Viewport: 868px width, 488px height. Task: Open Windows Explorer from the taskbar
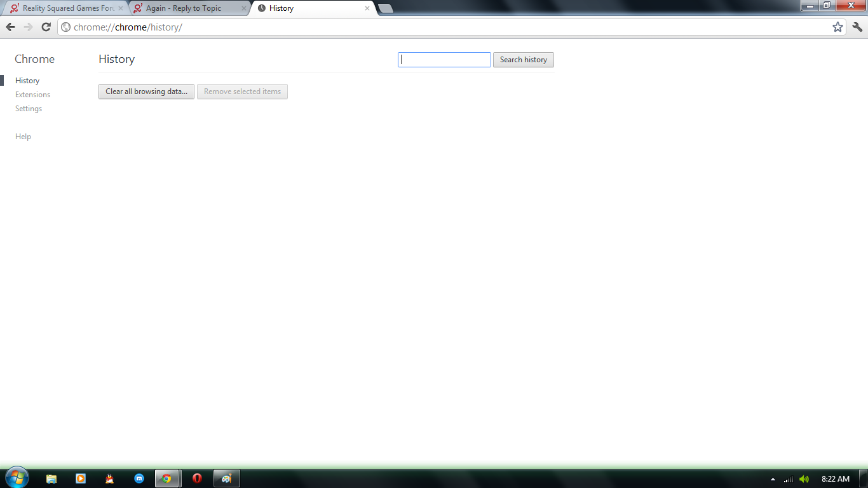point(51,478)
